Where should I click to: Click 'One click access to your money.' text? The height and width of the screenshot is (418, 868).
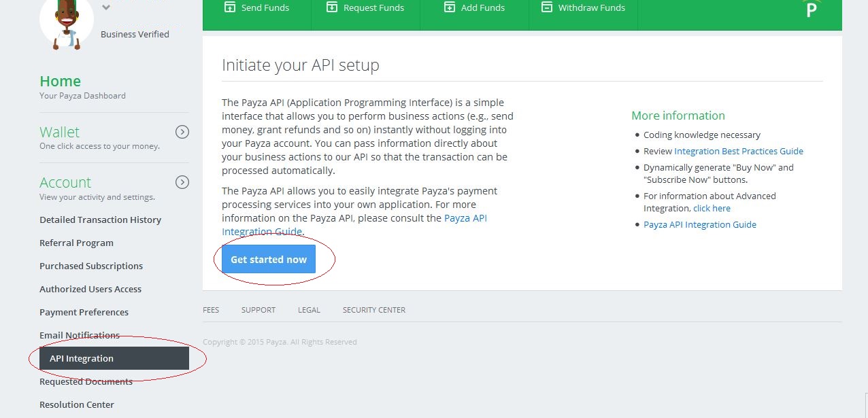(99, 146)
